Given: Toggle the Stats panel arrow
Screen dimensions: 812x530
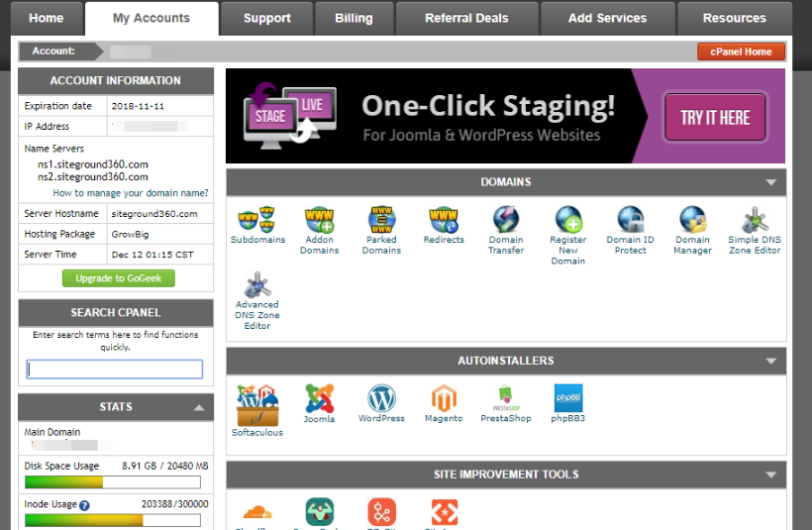Looking at the screenshot, I should (x=199, y=408).
